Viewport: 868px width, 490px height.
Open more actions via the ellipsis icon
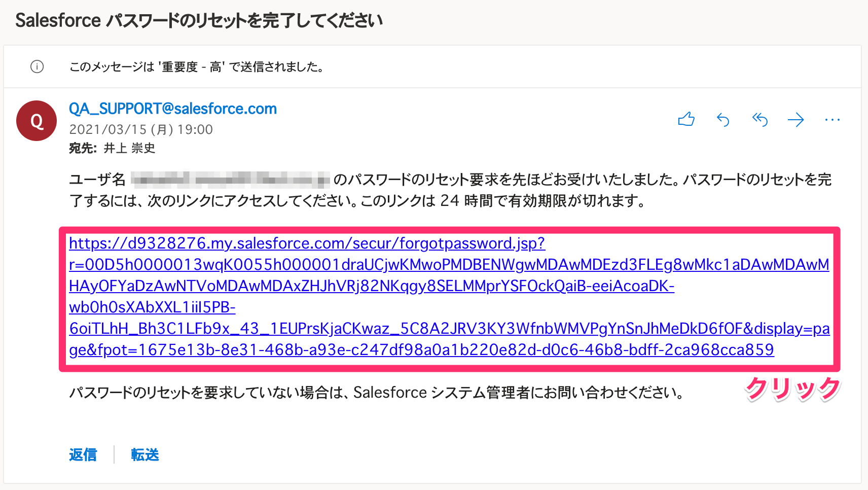tap(833, 120)
